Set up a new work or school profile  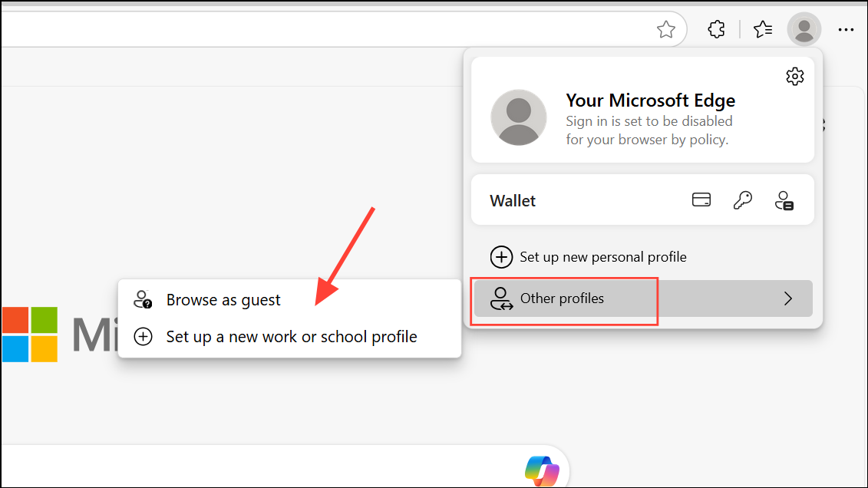pyautogui.click(x=292, y=336)
